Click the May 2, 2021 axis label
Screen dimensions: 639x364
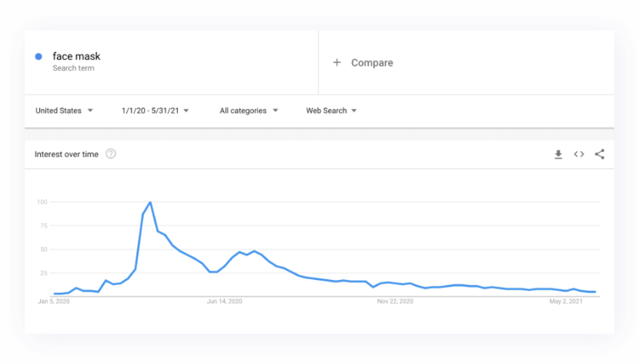pos(566,301)
